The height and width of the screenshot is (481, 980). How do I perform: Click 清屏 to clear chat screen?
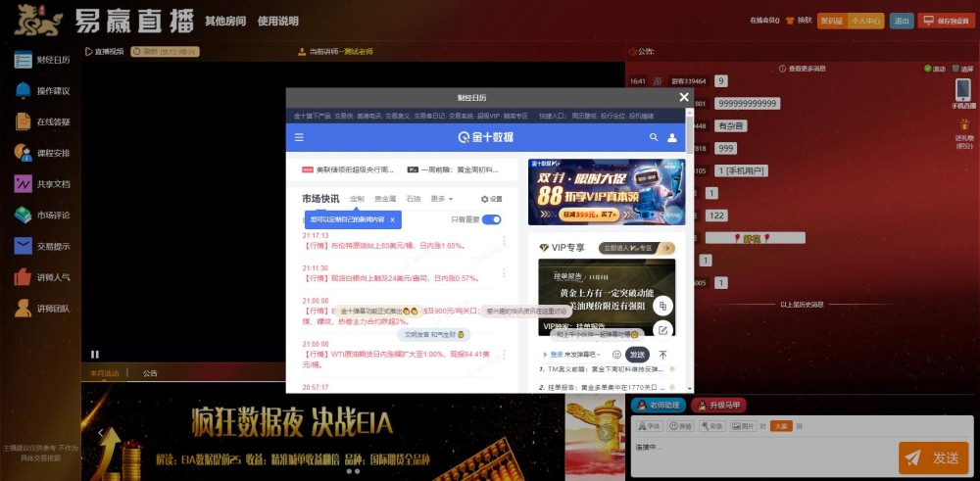(963, 69)
